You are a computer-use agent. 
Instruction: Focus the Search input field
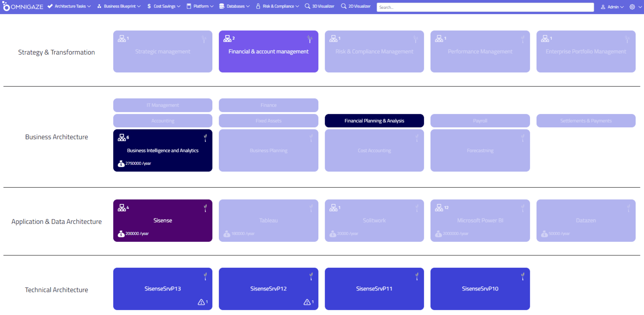pos(485,7)
